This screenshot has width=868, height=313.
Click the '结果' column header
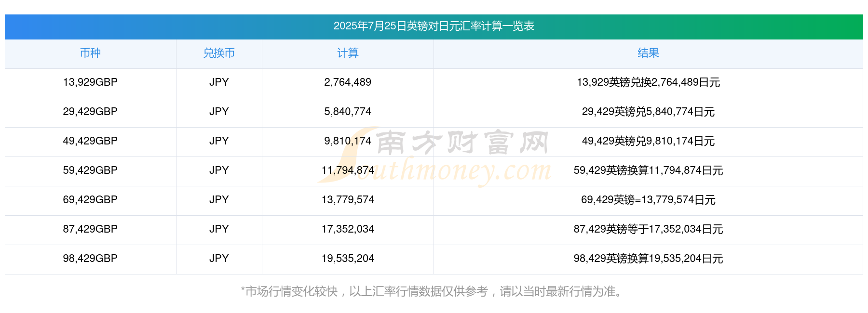[648, 53]
